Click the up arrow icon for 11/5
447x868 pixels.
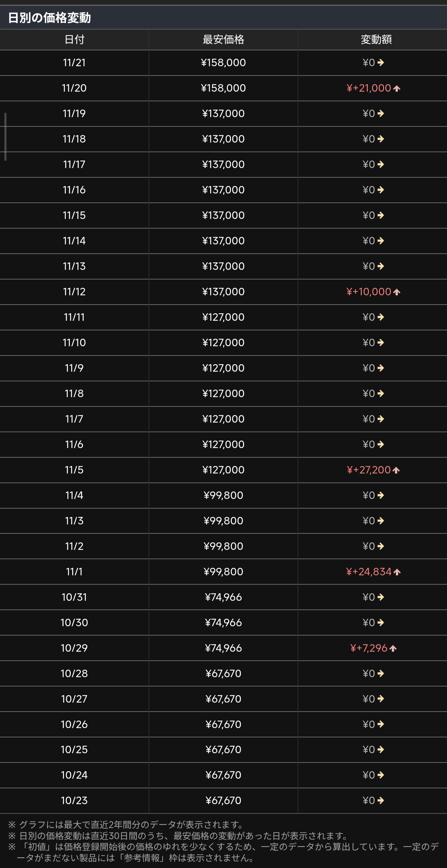pos(396,470)
